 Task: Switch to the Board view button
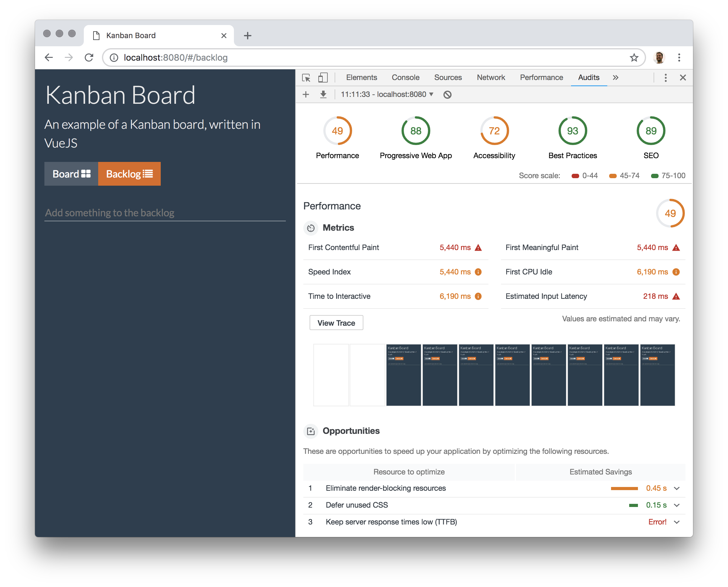pos(71,174)
